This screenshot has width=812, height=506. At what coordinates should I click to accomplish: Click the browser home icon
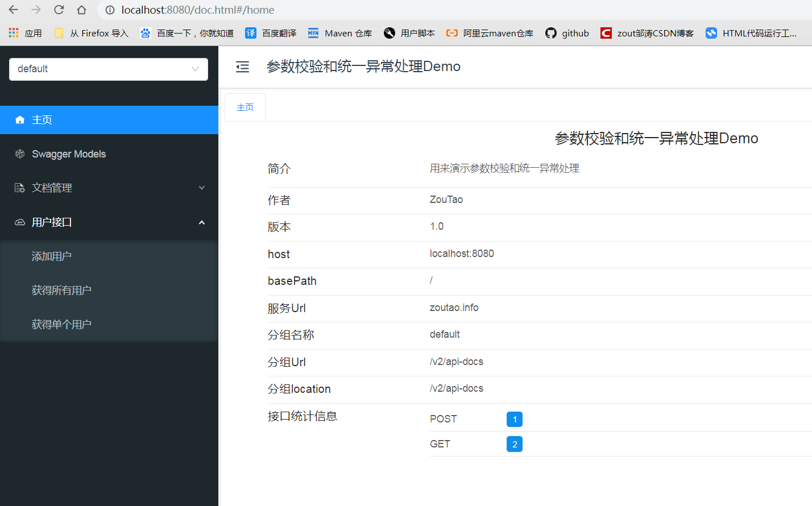82,10
